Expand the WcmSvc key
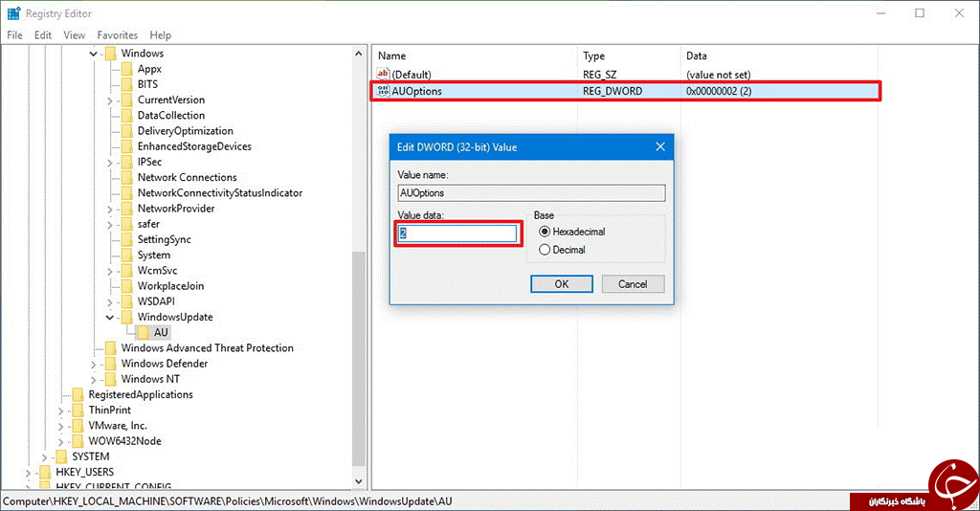 [x=109, y=271]
